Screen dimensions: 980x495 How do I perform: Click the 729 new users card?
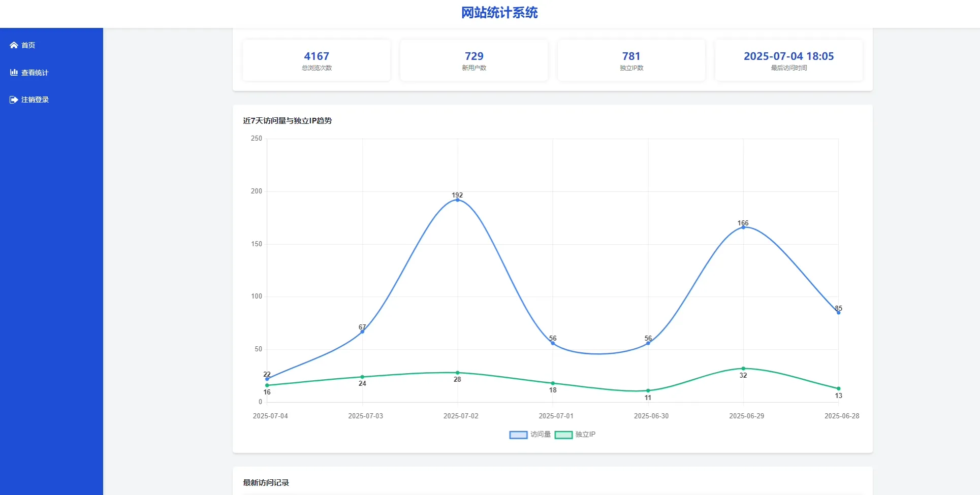pyautogui.click(x=473, y=60)
